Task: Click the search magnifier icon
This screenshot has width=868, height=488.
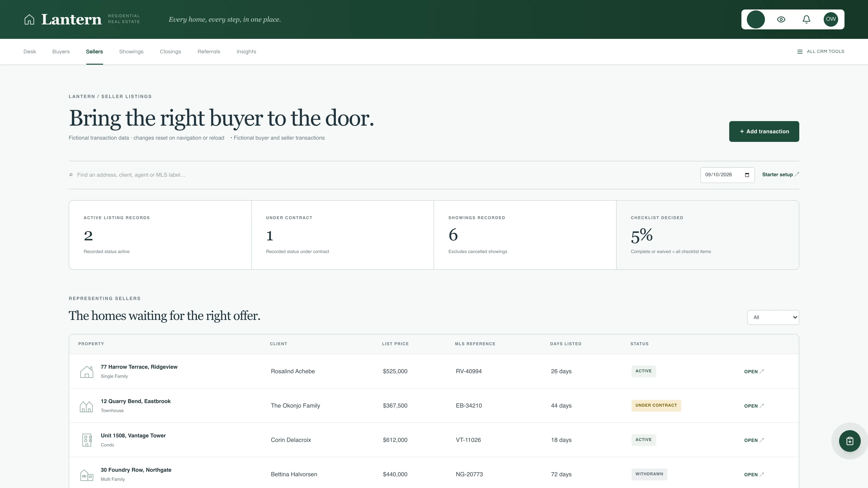Action: tap(71, 175)
